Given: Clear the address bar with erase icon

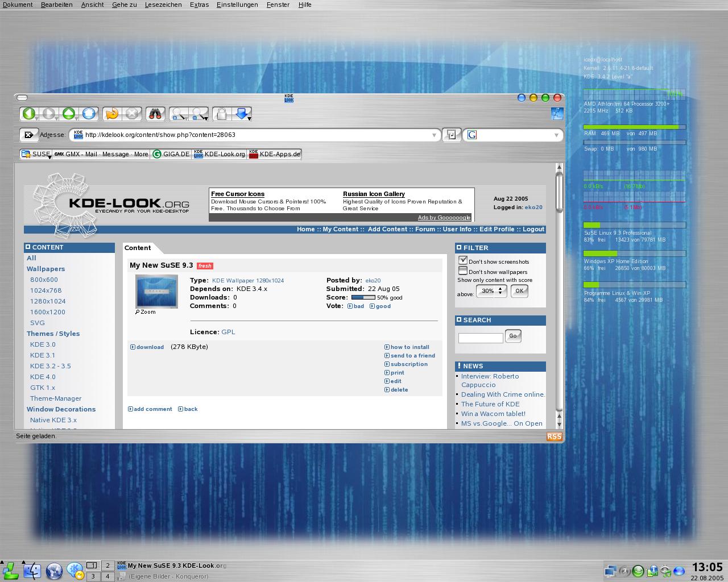Looking at the screenshot, I should click(x=28, y=135).
